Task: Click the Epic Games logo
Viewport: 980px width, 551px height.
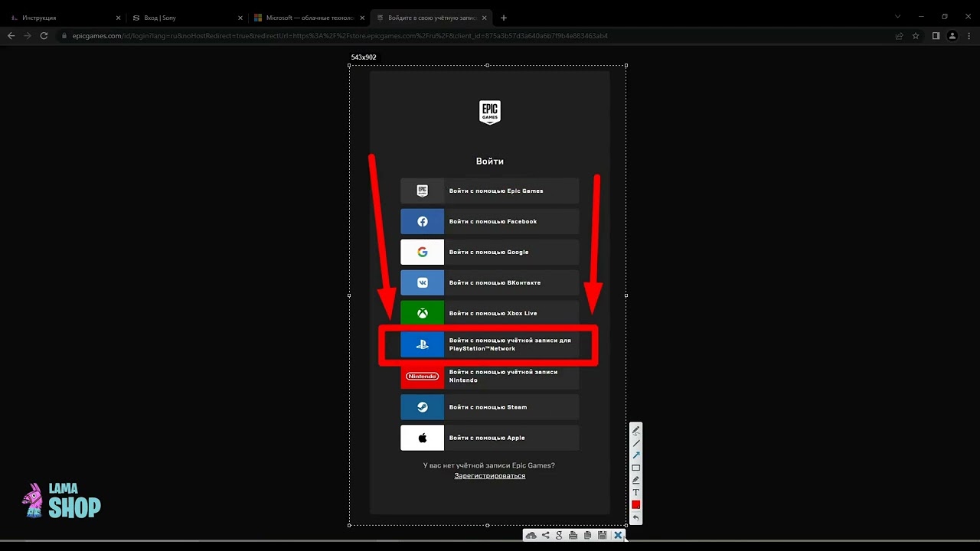Action: (490, 112)
